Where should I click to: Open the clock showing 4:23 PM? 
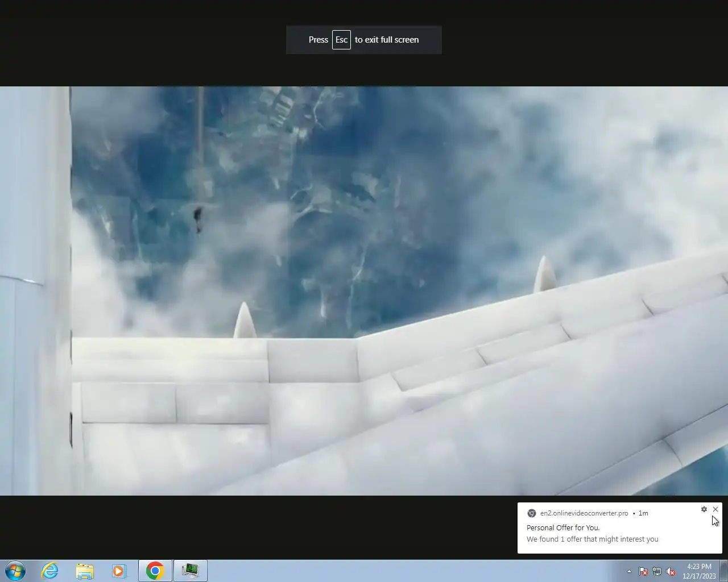click(x=699, y=571)
